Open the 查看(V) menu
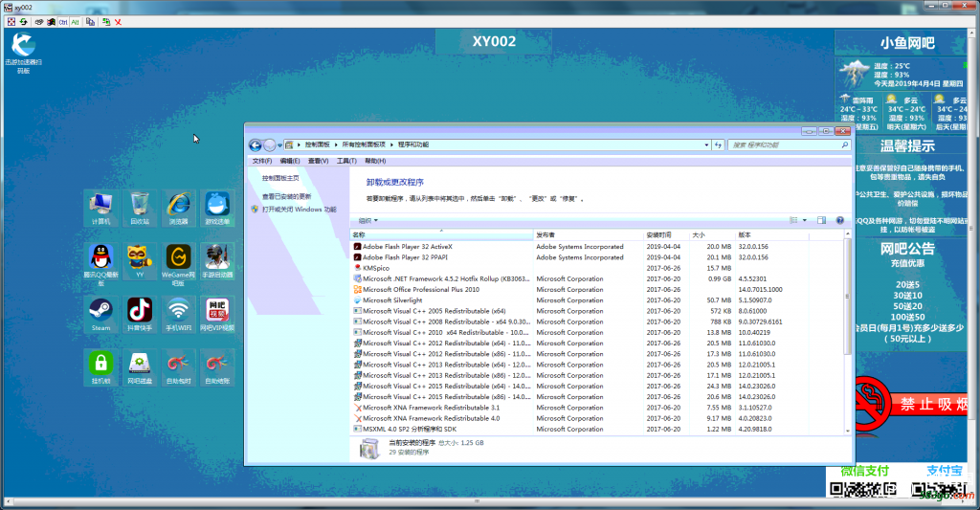 [318, 162]
